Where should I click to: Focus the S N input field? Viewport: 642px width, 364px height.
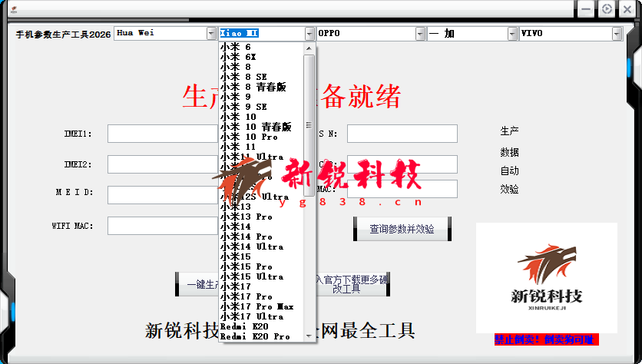tap(402, 134)
